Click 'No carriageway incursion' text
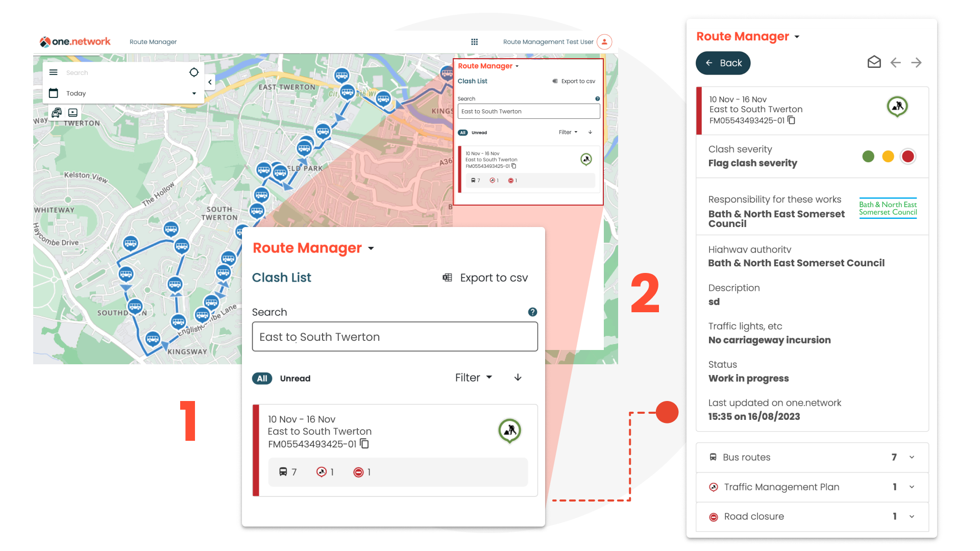 click(x=769, y=340)
